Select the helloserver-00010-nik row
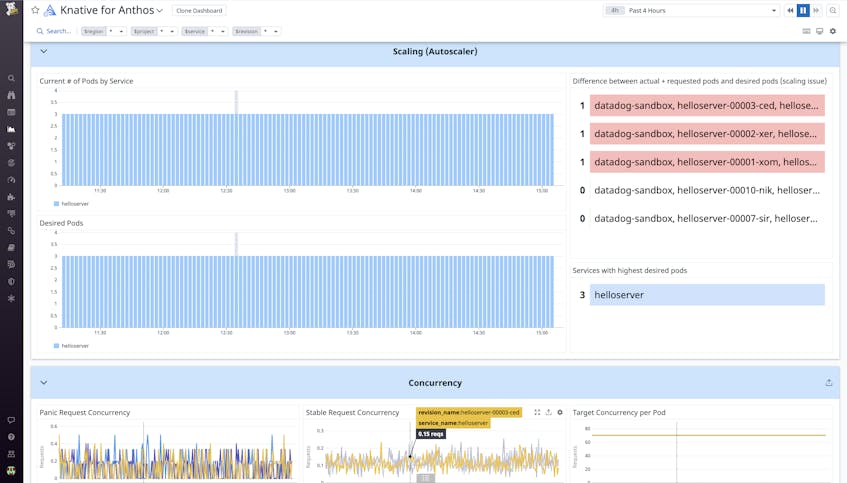The image size is (847, 483). [707, 190]
